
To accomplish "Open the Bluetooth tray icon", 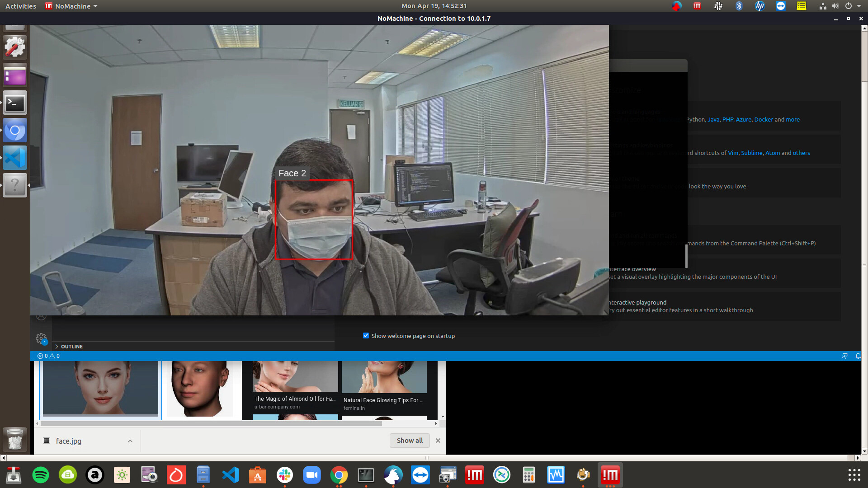I will 739,6.
